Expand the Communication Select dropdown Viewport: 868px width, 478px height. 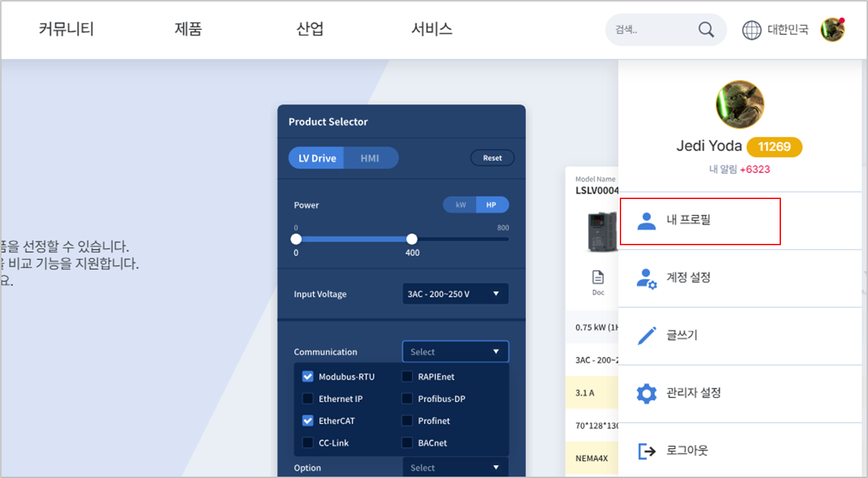point(455,351)
